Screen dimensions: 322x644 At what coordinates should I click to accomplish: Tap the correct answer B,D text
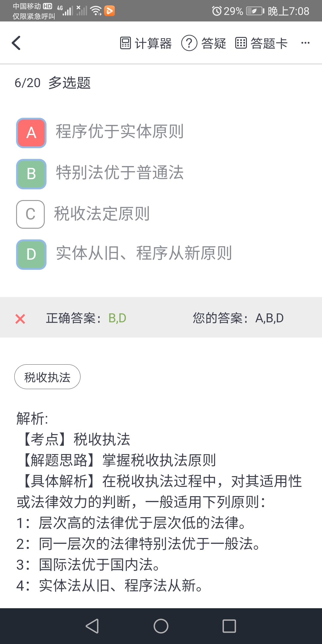point(117,318)
